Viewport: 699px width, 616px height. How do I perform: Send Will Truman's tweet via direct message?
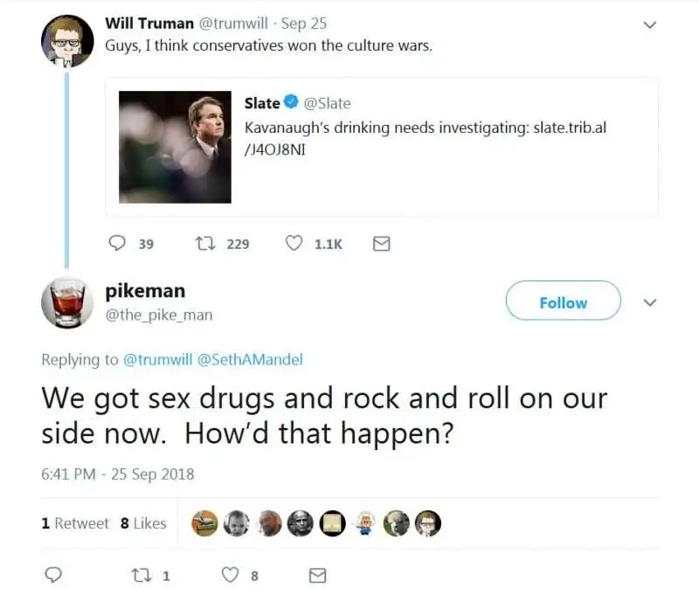click(381, 244)
